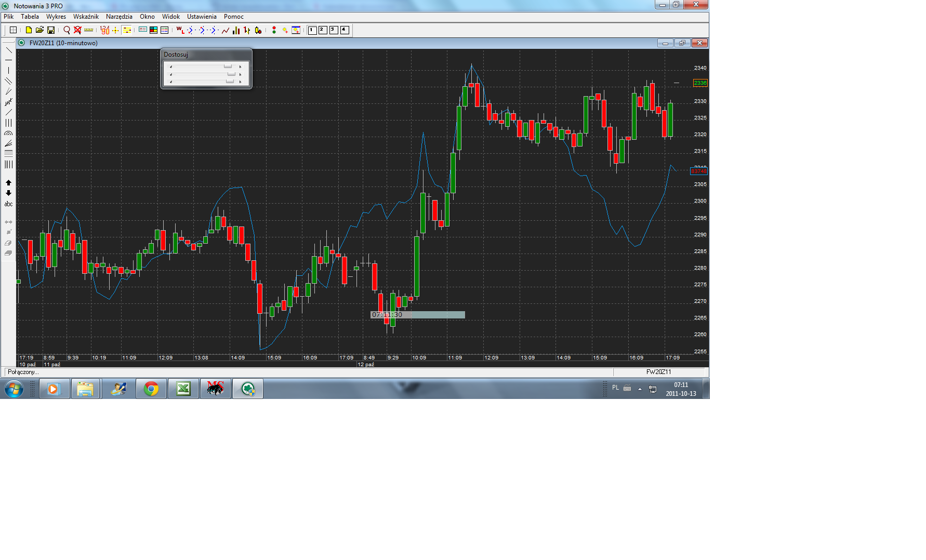The image size is (926, 560).
Task: Click the yellow horizontal lines toolbar icon
Action: coord(127,30)
